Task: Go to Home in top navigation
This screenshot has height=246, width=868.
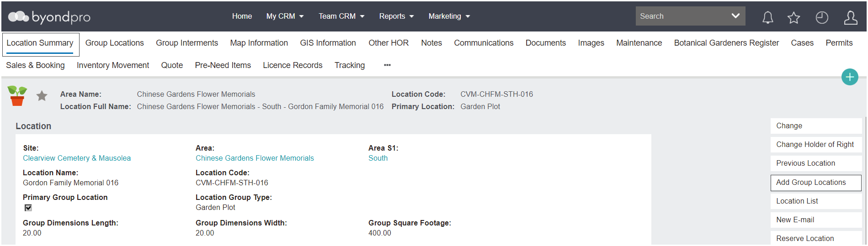Action: tap(242, 16)
